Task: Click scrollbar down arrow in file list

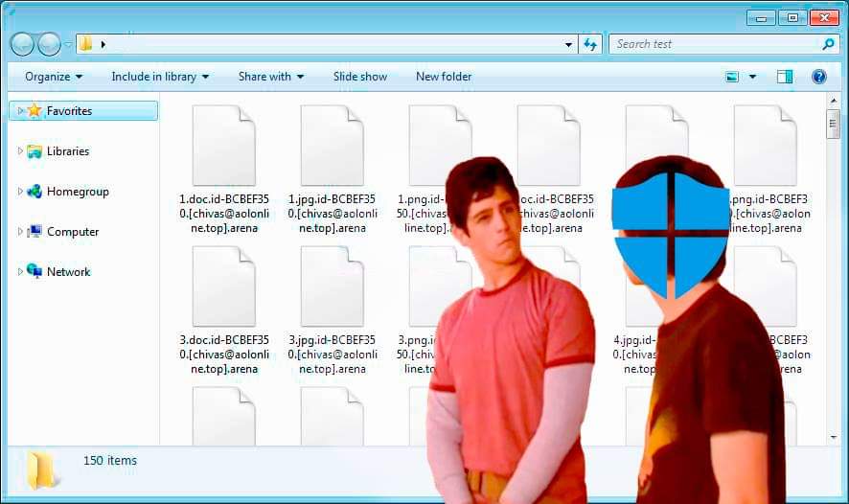Action: pyautogui.click(x=834, y=438)
